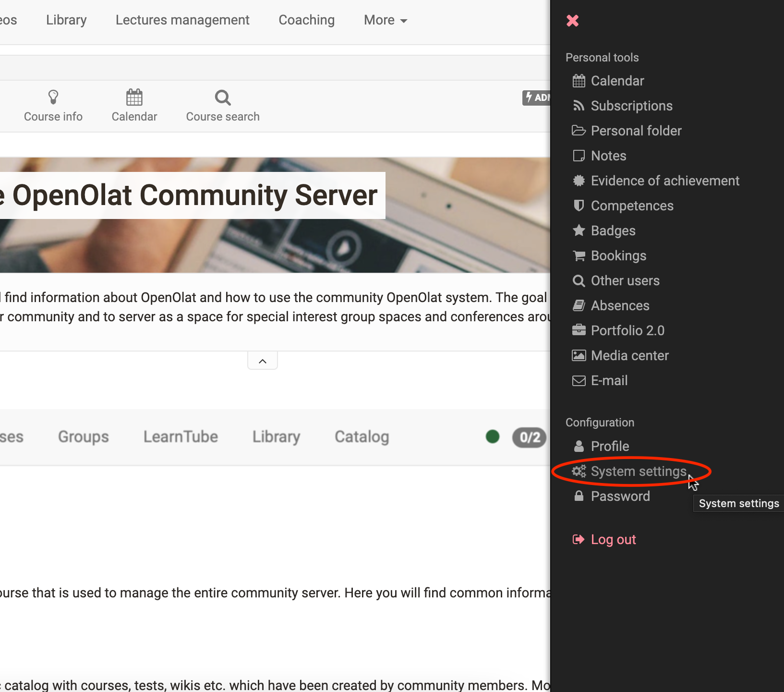Click the Absences book icon
Image resolution: width=784 pixels, height=692 pixels.
pos(579,305)
